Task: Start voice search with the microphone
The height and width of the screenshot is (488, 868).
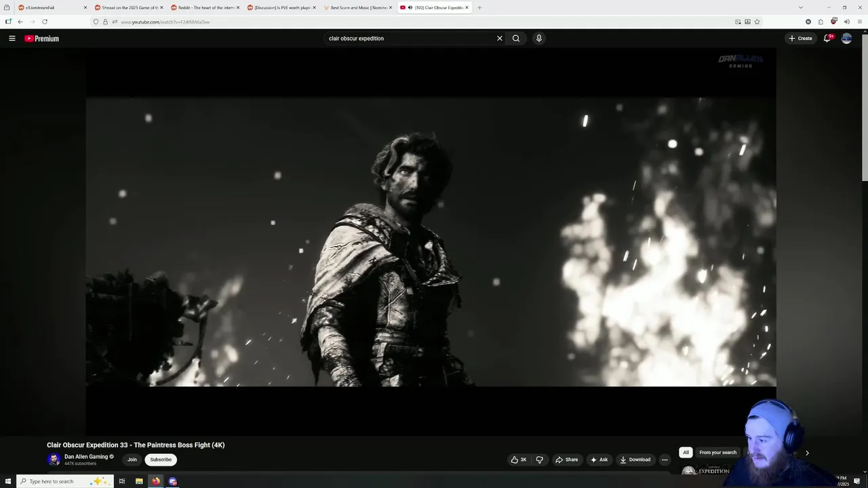Action: [539, 39]
